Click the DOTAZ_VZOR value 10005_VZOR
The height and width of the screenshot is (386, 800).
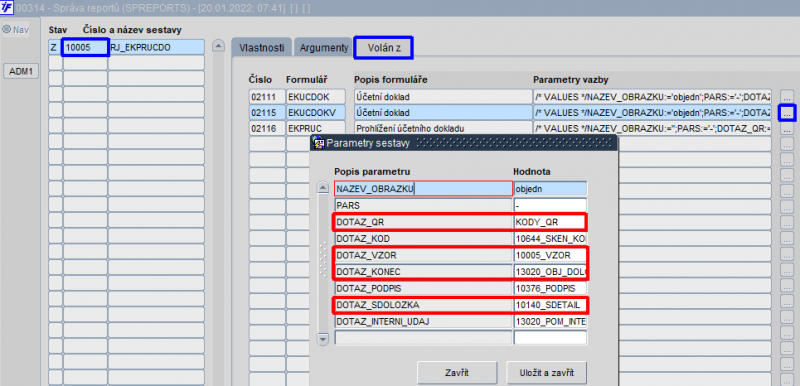click(x=550, y=255)
